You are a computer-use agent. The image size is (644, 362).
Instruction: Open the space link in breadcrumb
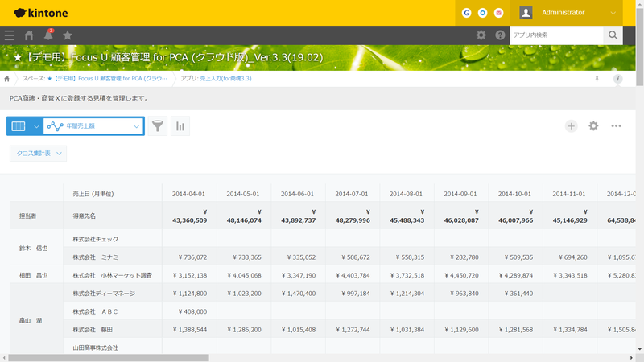[107, 78]
